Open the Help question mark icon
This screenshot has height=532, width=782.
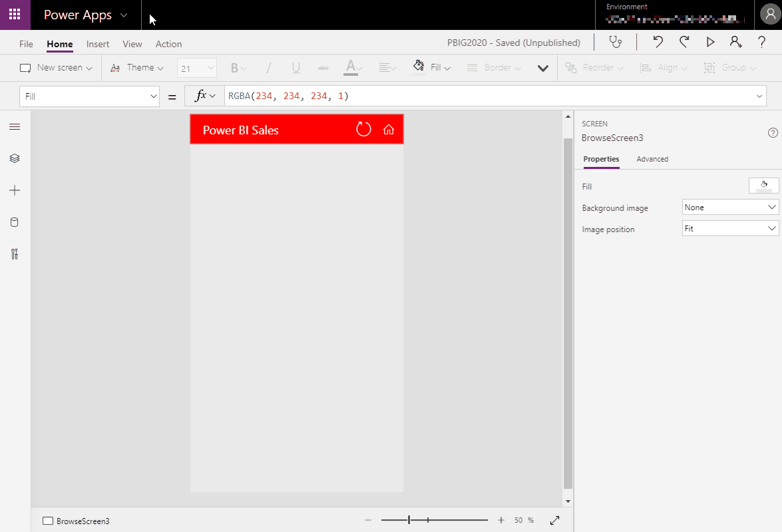[x=761, y=43]
